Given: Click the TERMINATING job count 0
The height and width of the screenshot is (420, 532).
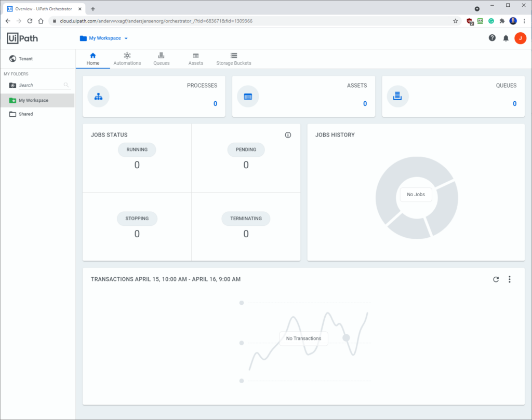Looking at the screenshot, I should click(246, 234).
